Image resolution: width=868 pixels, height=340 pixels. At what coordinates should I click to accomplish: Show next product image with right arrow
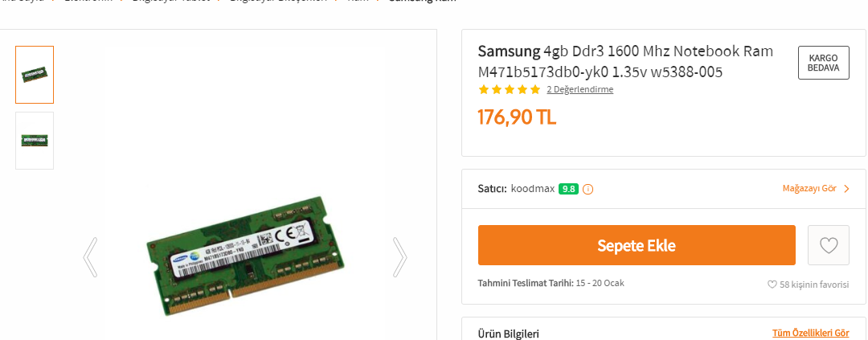tap(399, 257)
